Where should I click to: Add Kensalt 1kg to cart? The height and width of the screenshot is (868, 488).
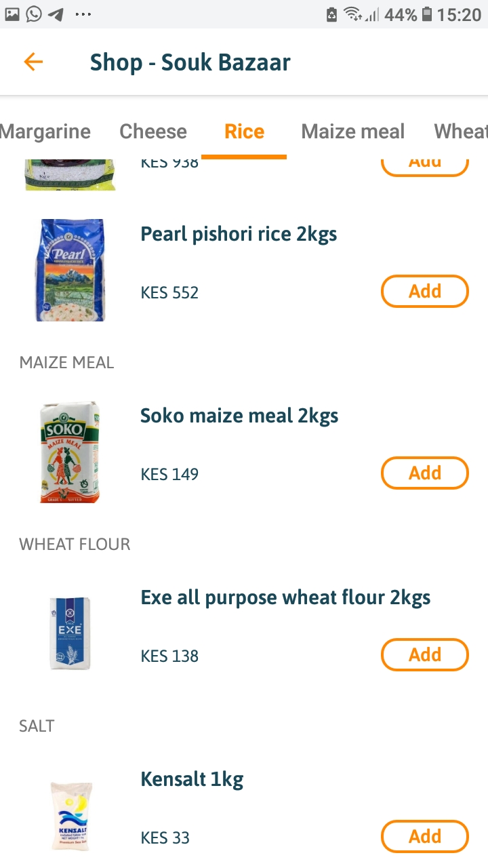tap(425, 836)
